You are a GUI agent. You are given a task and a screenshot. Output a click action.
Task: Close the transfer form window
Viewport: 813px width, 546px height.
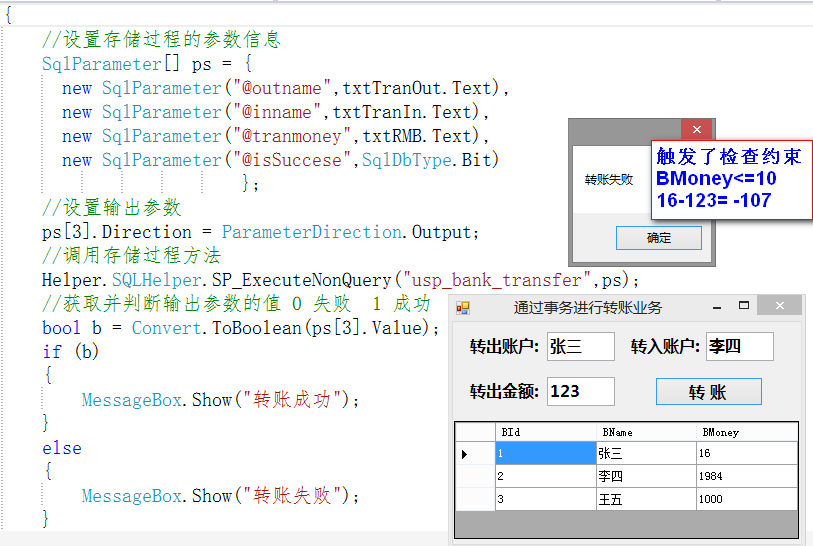pyautogui.click(x=778, y=306)
